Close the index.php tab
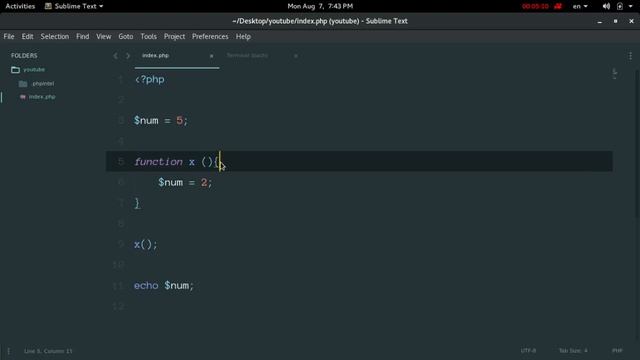Image resolution: width=640 pixels, height=360 pixels. point(211,56)
